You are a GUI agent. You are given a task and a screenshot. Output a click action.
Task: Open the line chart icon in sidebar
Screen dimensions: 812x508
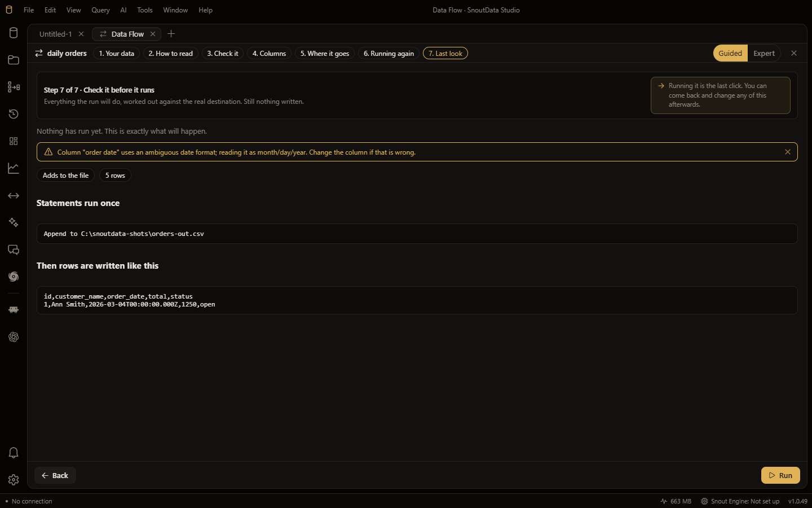14,168
